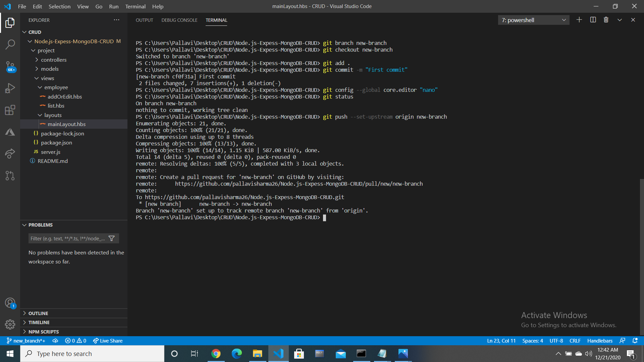Switch to the OUTPUT tab

145,20
